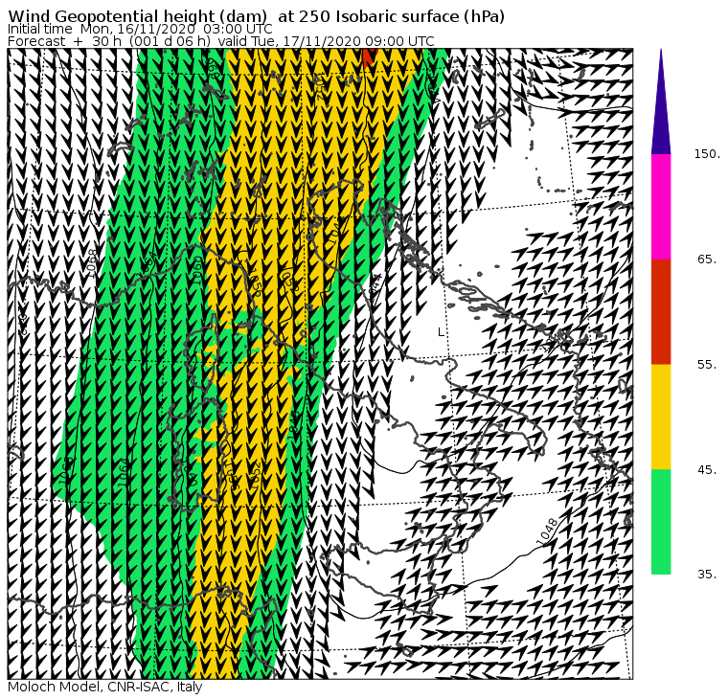Click the legend value label 65.
The image size is (728, 700).
click(707, 259)
